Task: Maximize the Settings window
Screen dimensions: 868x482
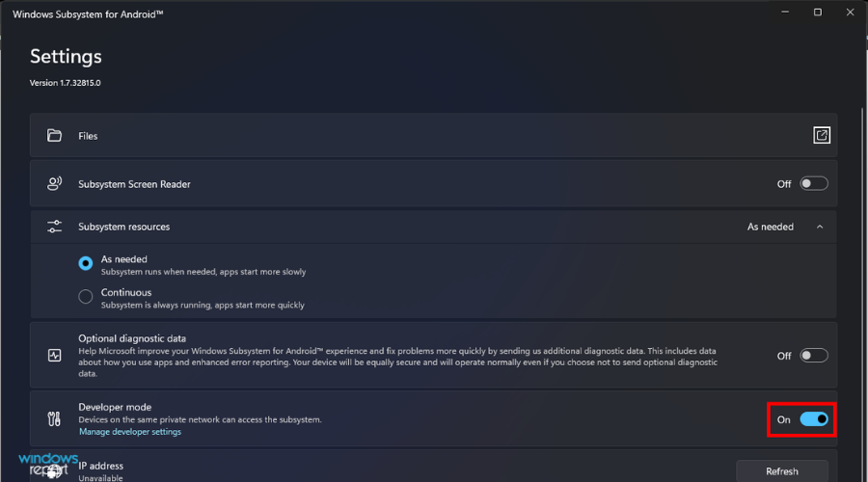Action: (x=818, y=13)
